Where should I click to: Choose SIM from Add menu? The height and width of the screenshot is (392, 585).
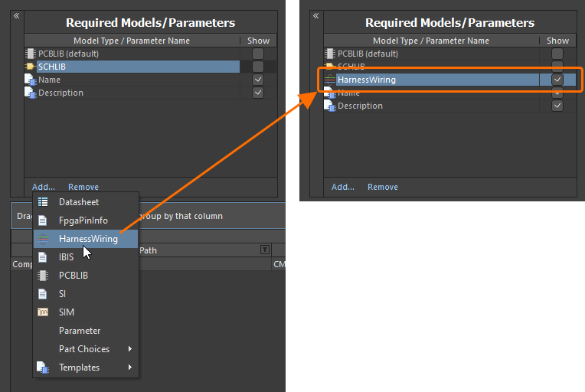click(86, 312)
